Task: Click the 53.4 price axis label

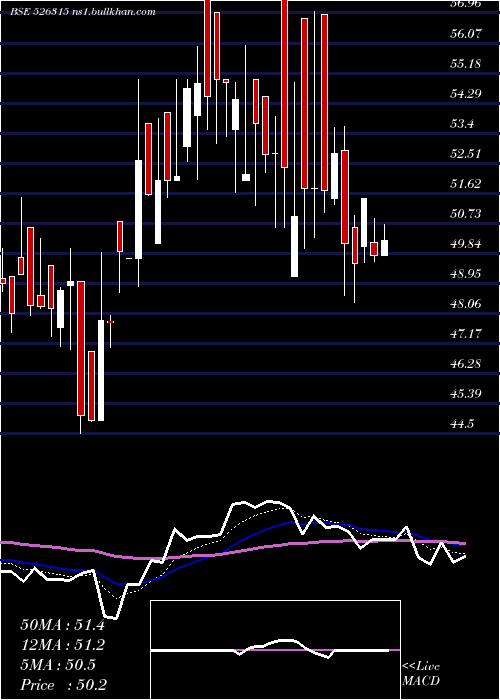Action: [462, 124]
